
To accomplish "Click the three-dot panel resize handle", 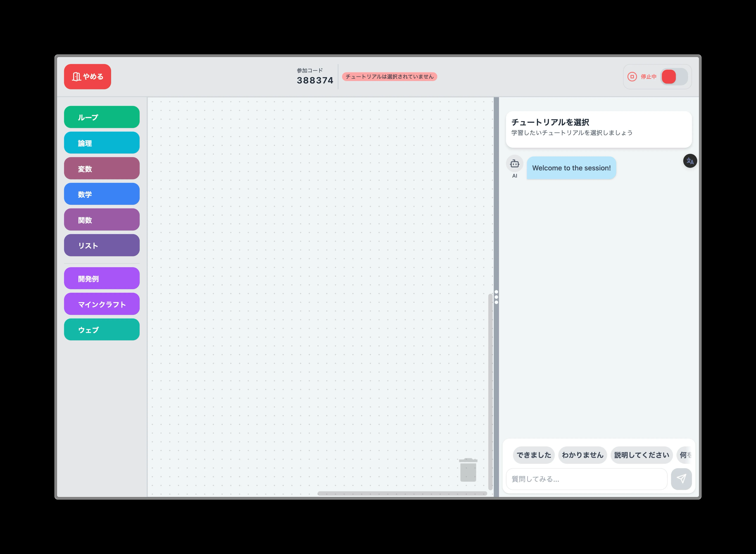I will (x=496, y=297).
